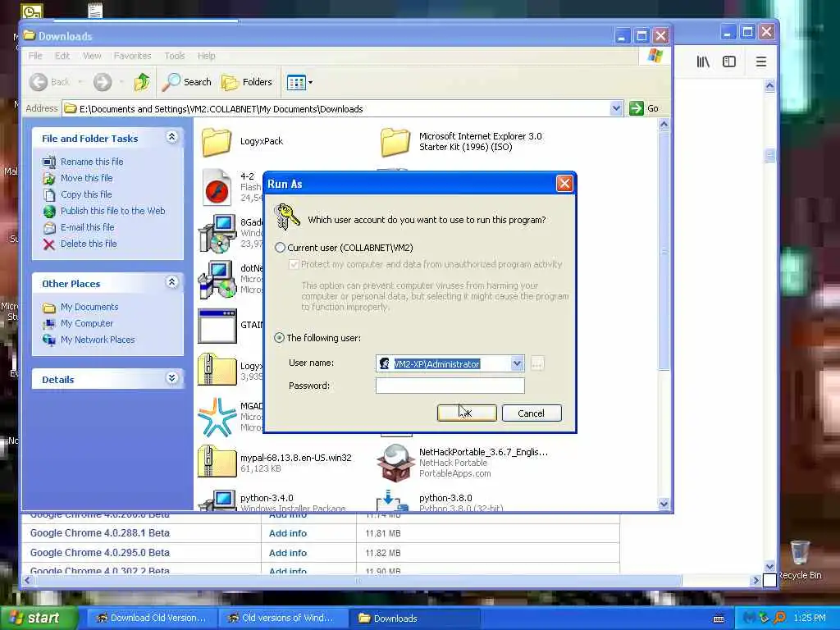Go up one folder level
The width and height of the screenshot is (840, 630).
tap(142, 82)
